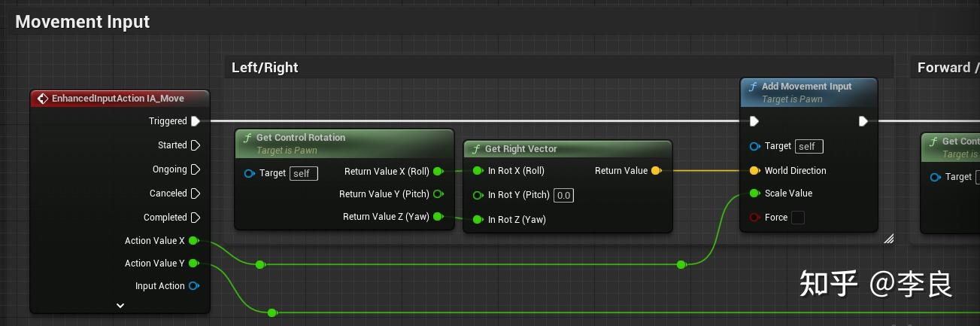Toggle the Force checkbox on Add Movement Input
The image size is (980, 326).
click(x=798, y=218)
